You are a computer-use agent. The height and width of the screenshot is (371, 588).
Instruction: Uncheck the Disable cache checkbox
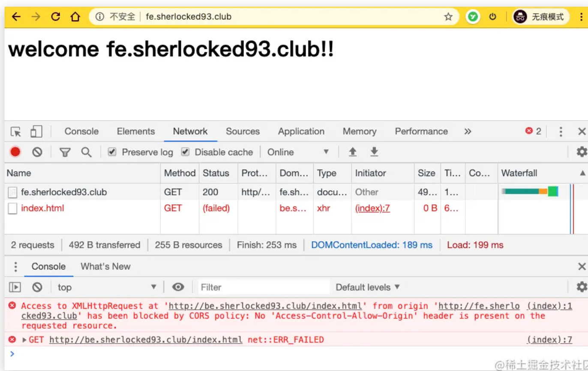(x=185, y=152)
